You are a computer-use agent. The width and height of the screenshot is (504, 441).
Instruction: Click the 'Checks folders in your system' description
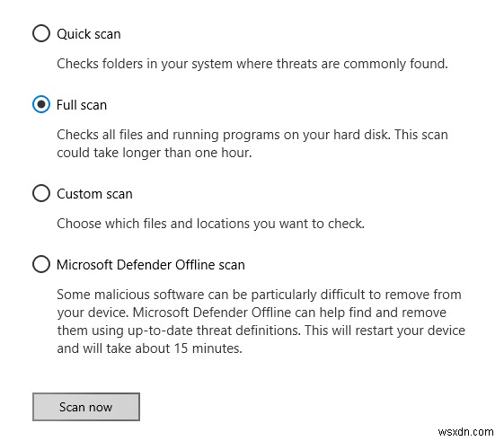[x=252, y=64]
